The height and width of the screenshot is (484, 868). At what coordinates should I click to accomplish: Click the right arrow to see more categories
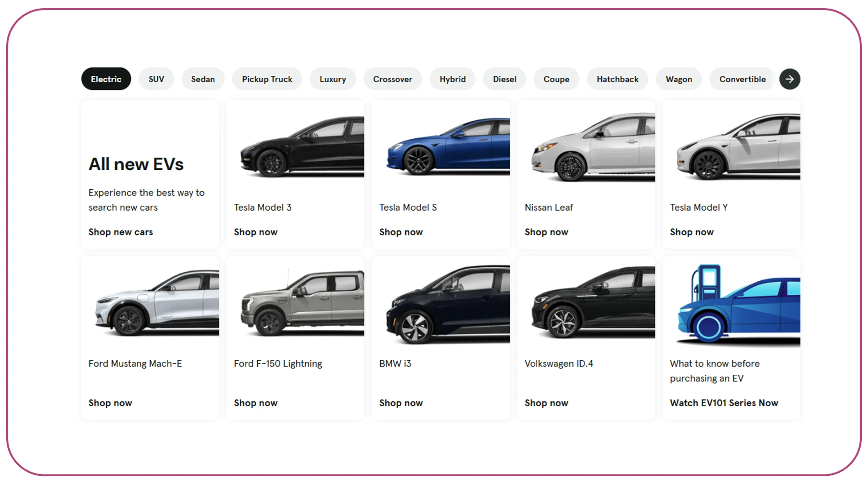click(790, 79)
